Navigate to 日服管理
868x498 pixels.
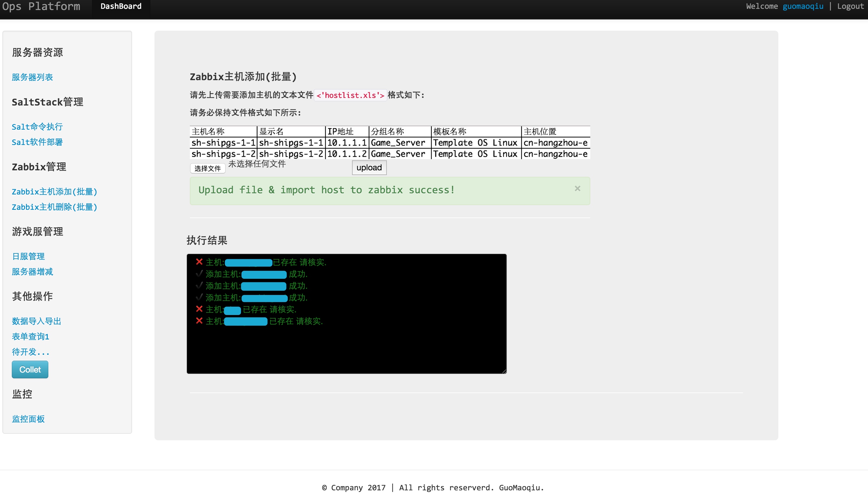[x=28, y=256]
